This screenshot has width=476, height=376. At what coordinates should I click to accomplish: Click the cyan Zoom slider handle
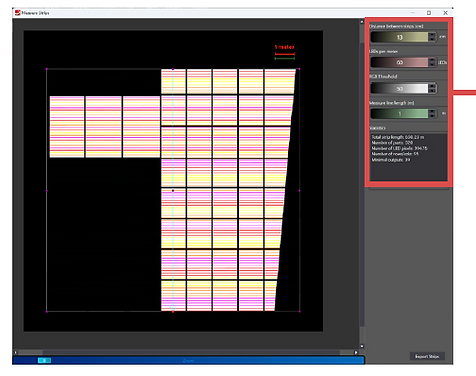44,360
